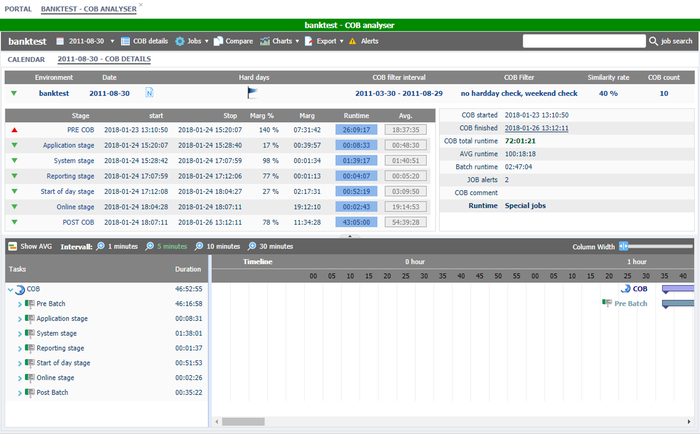The width and height of the screenshot is (700, 434).
Task: Open the Jobs dropdown menu
Action: click(x=192, y=41)
